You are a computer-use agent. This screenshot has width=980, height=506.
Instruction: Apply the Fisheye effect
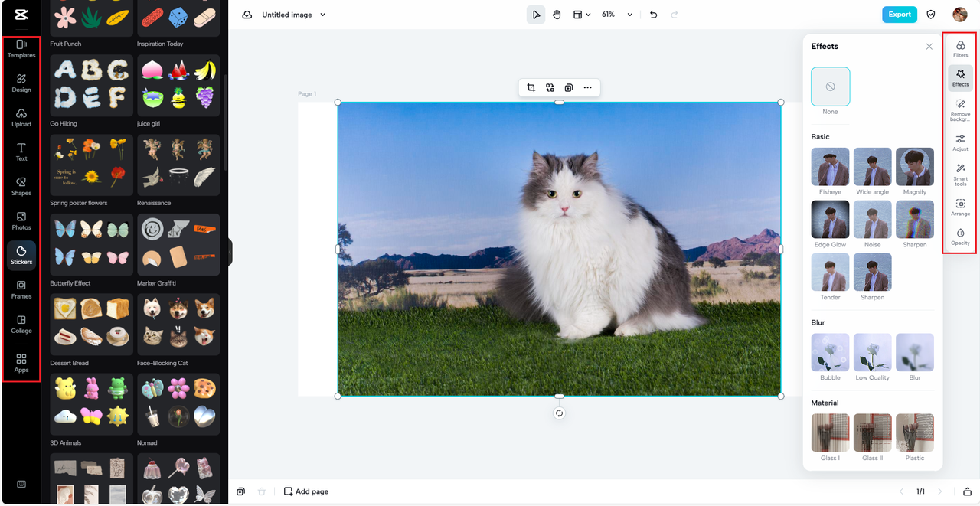point(830,167)
